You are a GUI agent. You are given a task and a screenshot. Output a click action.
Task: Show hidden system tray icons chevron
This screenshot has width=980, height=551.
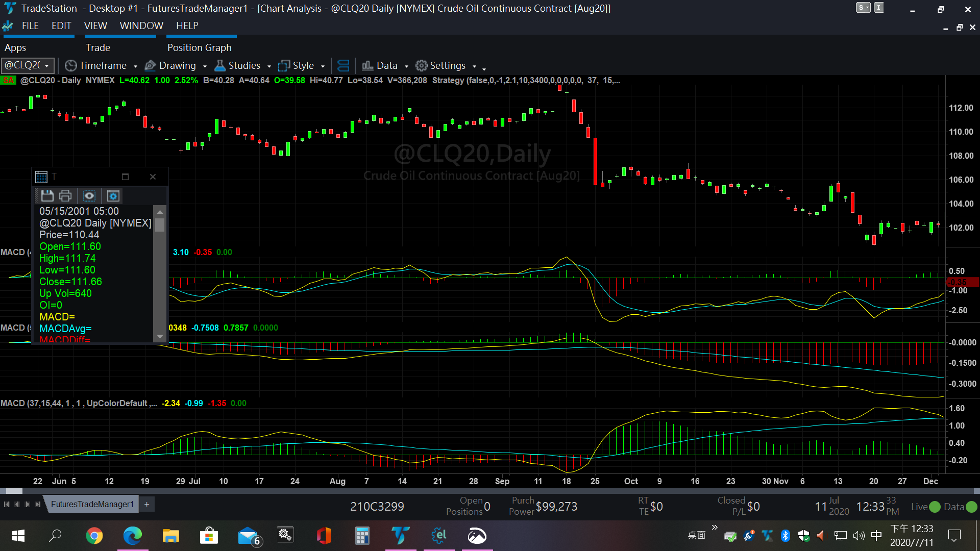pyautogui.click(x=715, y=528)
